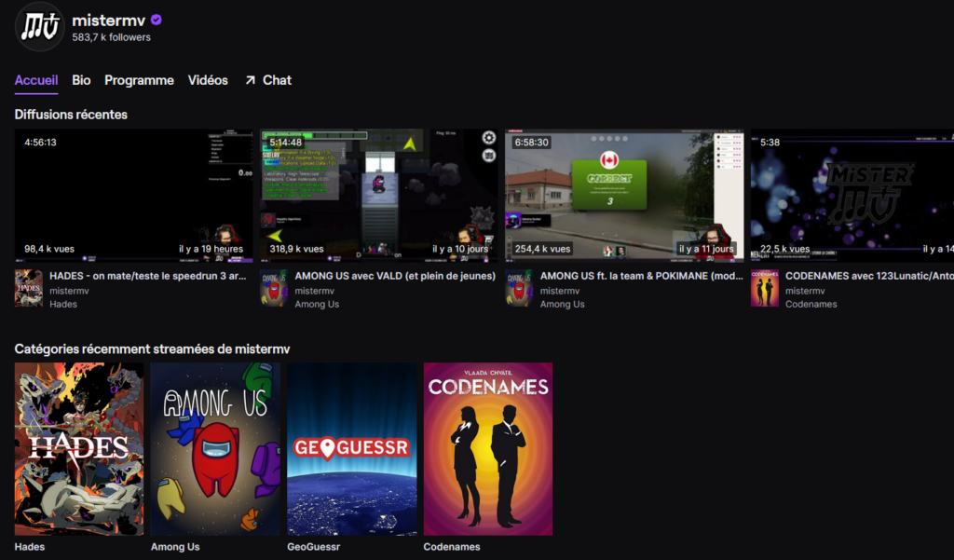
Task: Play the 6:58:30 broadcast thumbnail
Action: (x=624, y=196)
